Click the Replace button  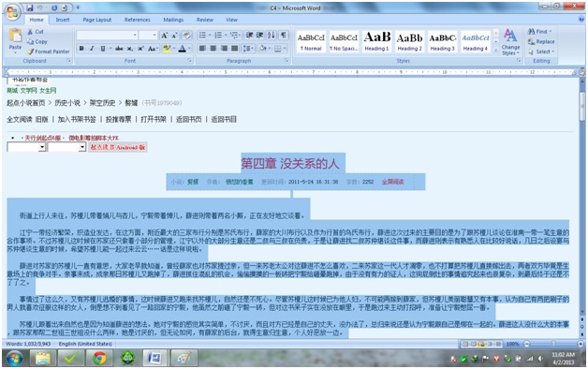(x=541, y=41)
